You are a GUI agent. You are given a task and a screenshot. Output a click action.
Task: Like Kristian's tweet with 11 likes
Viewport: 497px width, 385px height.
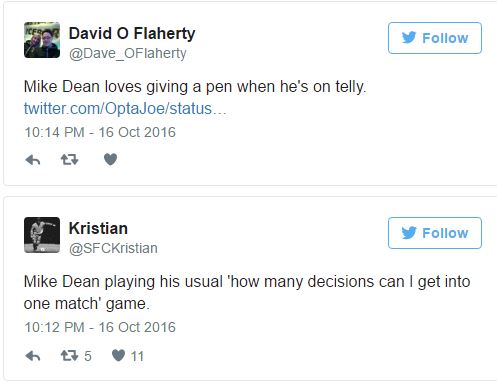pyautogui.click(x=127, y=356)
